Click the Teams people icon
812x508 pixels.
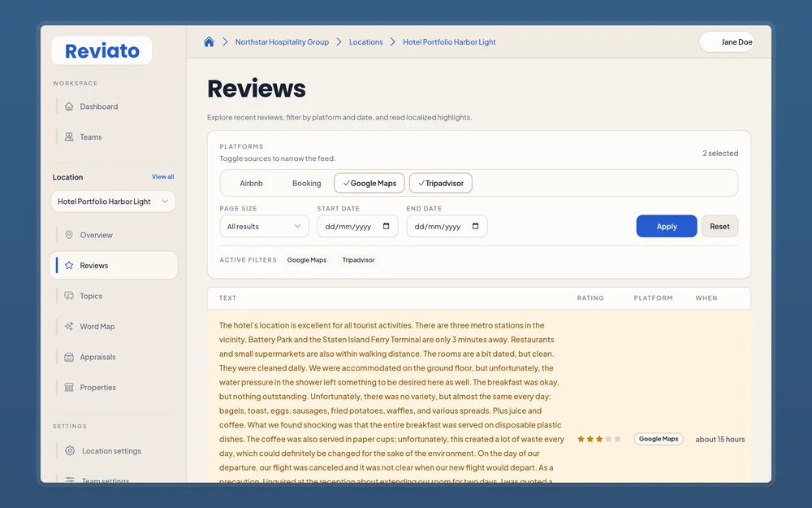click(69, 137)
